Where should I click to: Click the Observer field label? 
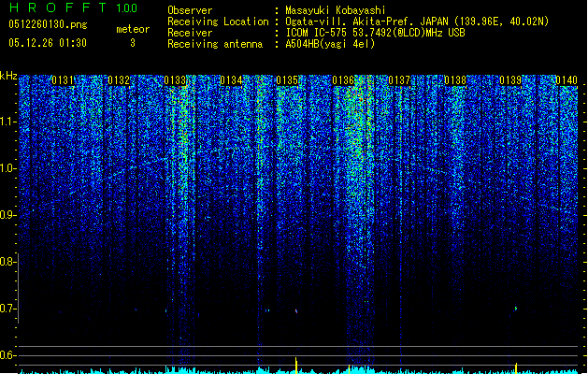[190, 10]
